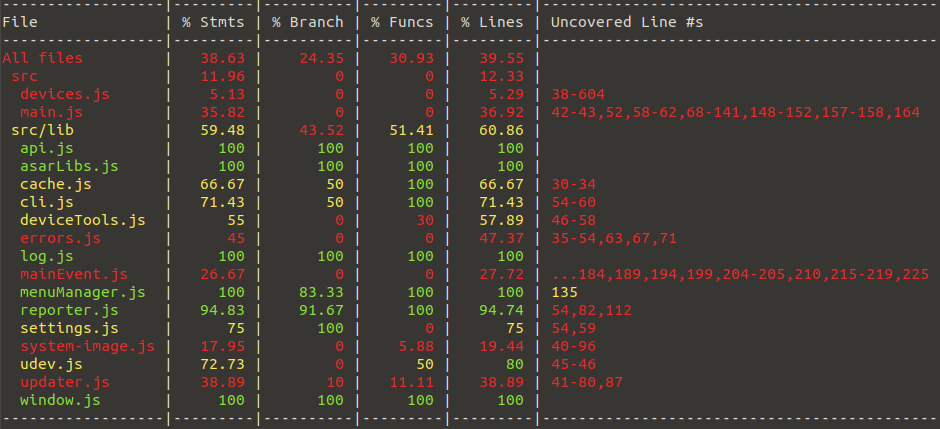Select the 'asarLibs.js' file name
The height and width of the screenshot is (429, 940).
pyautogui.click(x=70, y=166)
